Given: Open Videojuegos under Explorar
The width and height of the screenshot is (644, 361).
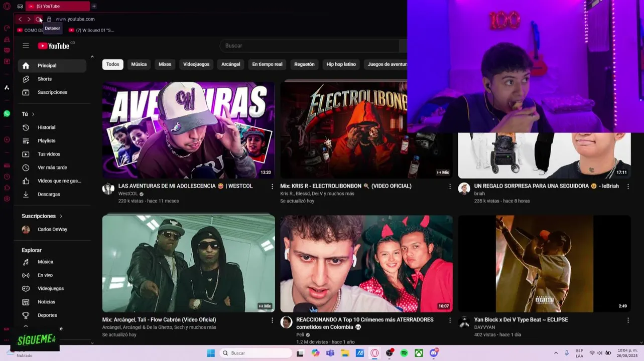Looking at the screenshot, I should [x=52, y=289].
